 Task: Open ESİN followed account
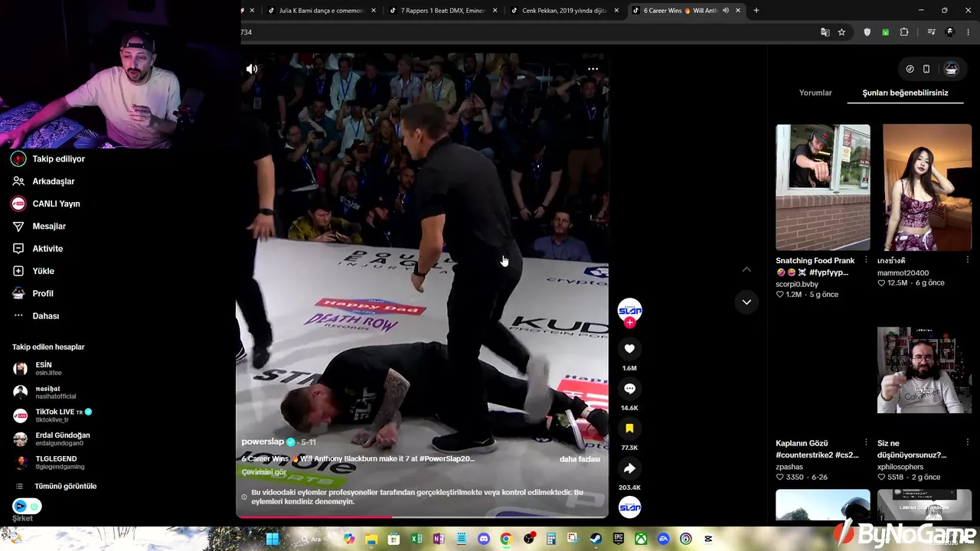(38, 369)
